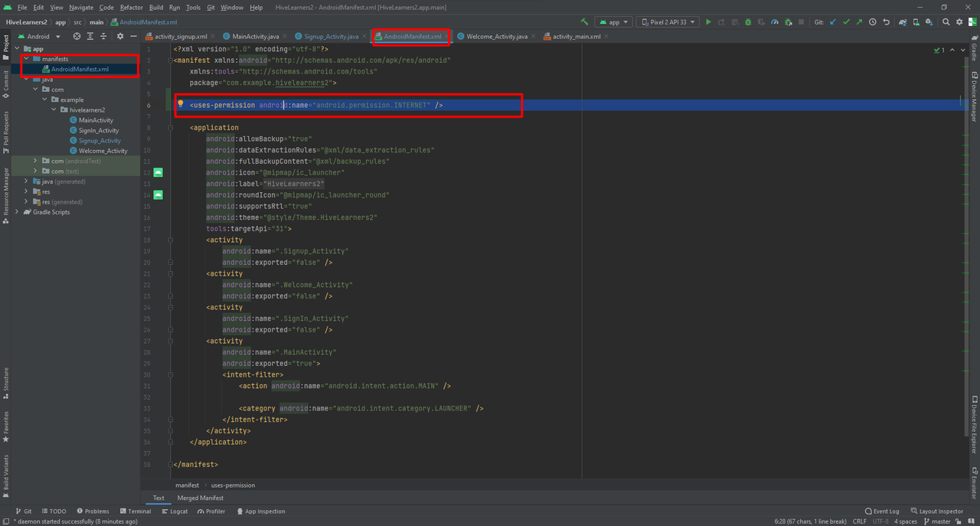Hide the Project panel minus icon
Image resolution: width=980 pixels, height=526 pixels.
(x=133, y=36)
